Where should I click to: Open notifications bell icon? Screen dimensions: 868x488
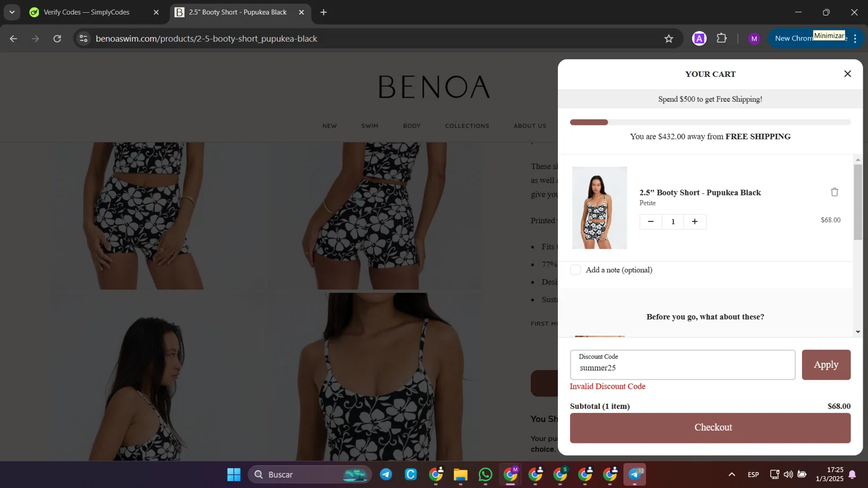tap(852, 475)
